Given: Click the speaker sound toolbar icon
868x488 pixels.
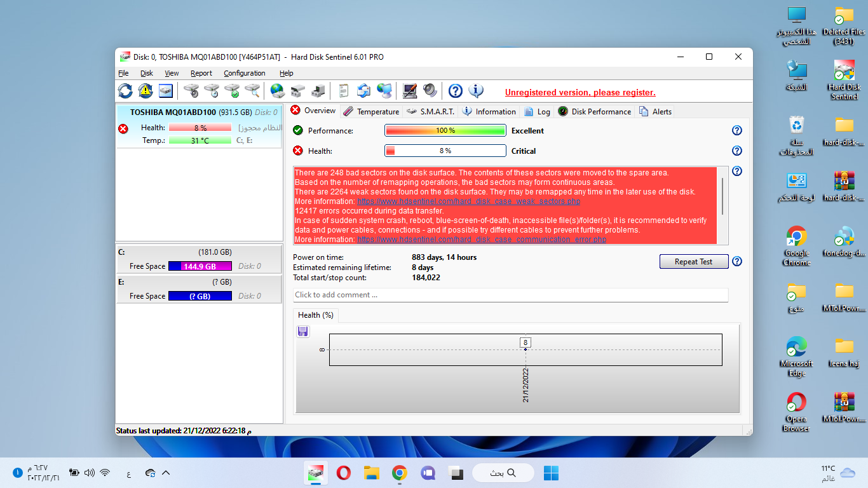Looking at the screenshot, I should 430,91.
